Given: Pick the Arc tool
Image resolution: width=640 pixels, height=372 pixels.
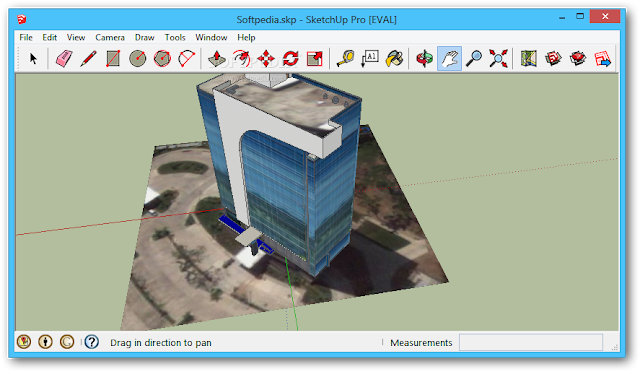Looking at the screenshot, I should click(x=187, y=59).
